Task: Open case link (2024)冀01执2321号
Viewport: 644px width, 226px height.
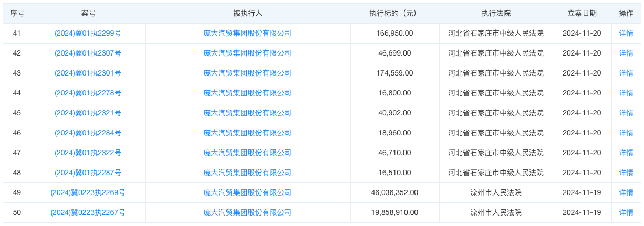Action: [x=88, y=113]
